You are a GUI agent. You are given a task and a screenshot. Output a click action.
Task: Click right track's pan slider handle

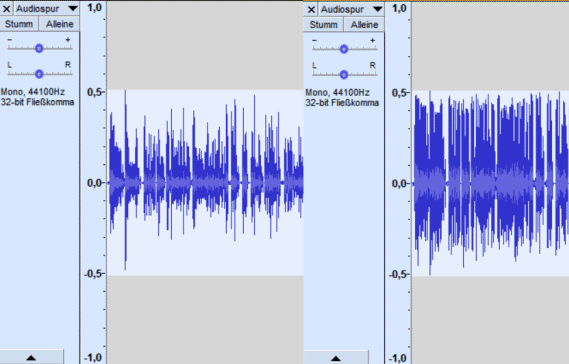click(344, 75)
